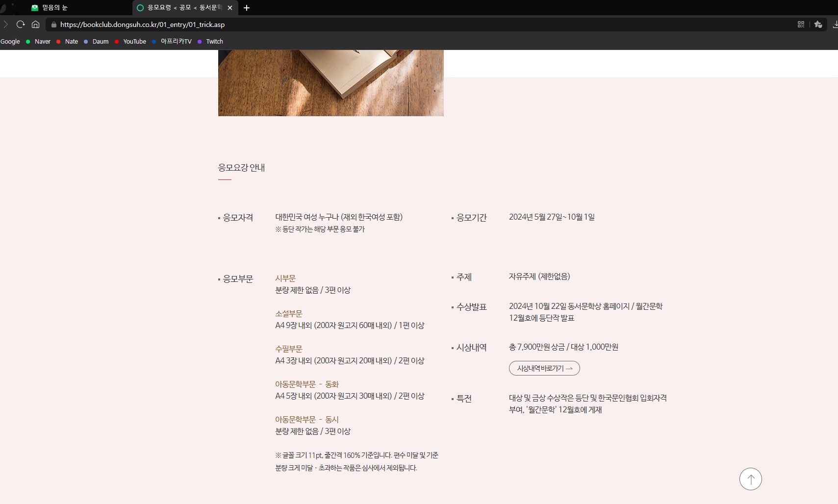Click the 응모자격 label
Viewport: 838px width, 504px height.
[238, 218]
